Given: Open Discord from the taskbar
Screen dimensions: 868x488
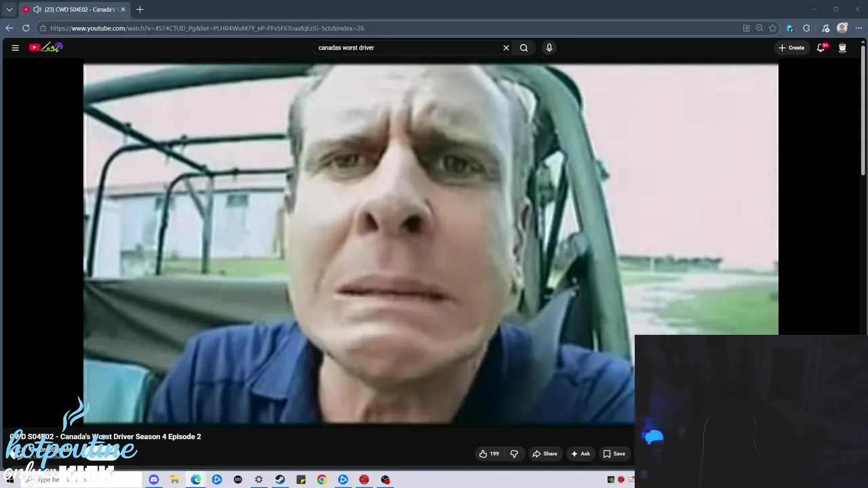Looking at the screenshot, I should click(x=153, y=480).
